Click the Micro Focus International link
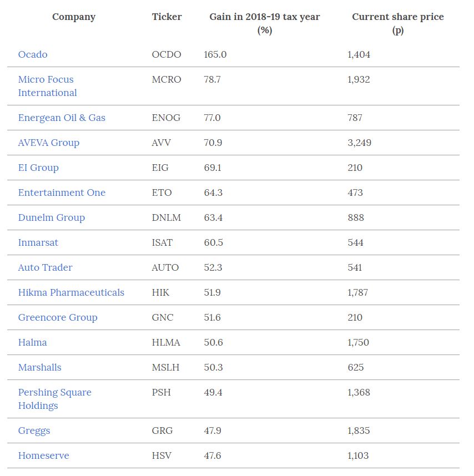The height and width of the screenshot is (476, 474). tap(47, 86)
